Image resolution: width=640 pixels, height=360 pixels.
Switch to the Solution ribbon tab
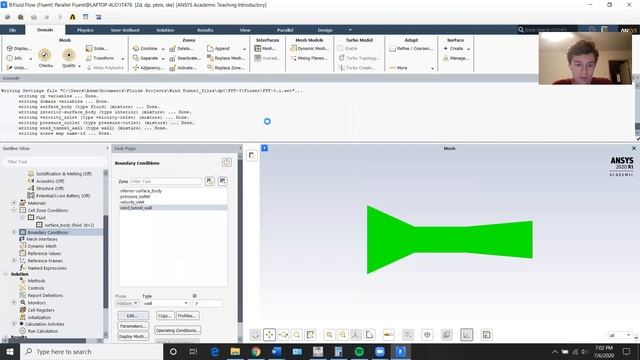coord(165,30)
